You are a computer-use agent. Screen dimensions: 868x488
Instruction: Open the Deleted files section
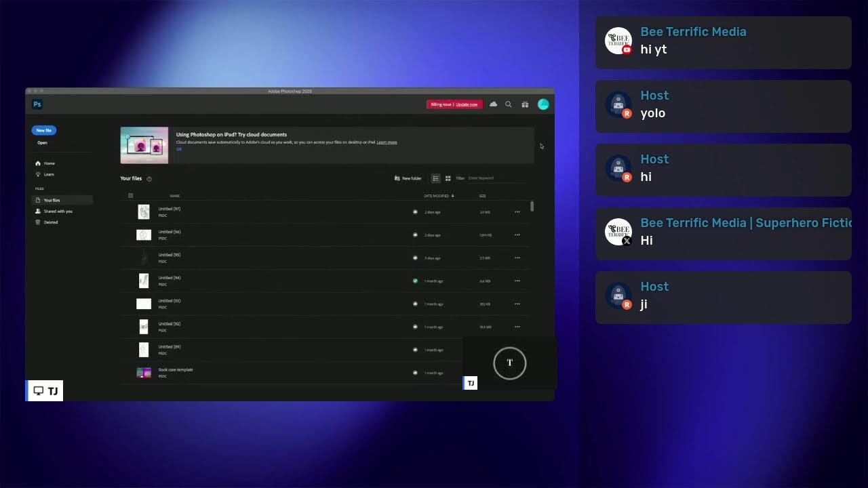51,222
